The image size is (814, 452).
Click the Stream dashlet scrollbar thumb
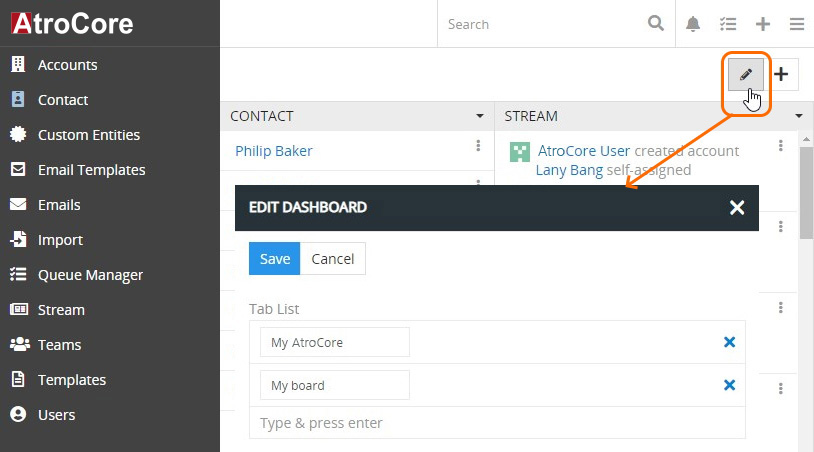click(x=805, y=192)
